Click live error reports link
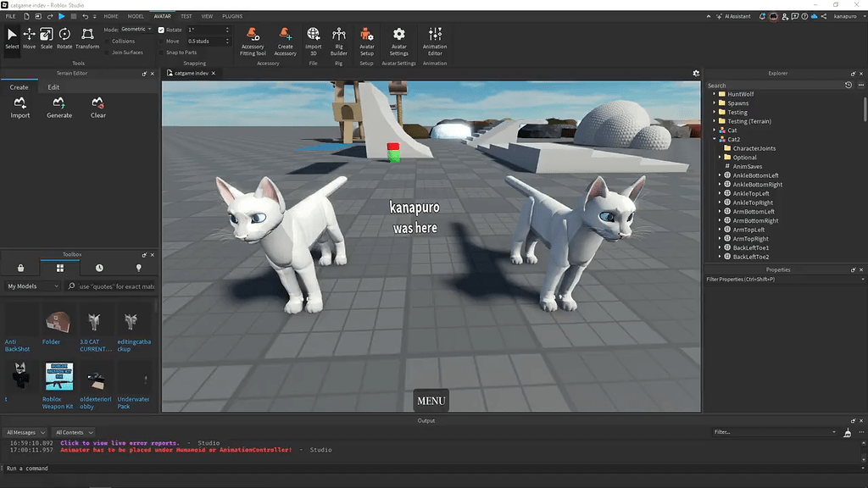 click(120, 442)
